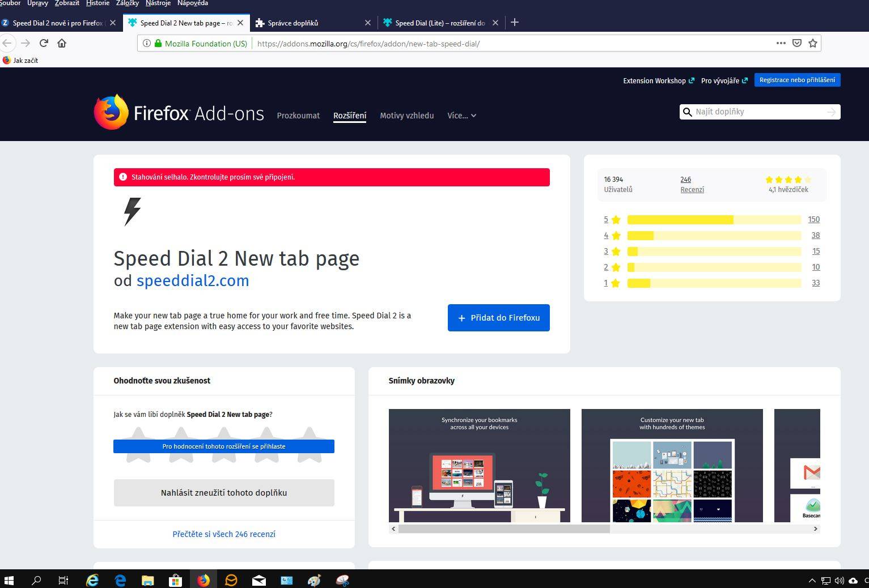Open the Pro vývojáře link

[x=724, y=81]
